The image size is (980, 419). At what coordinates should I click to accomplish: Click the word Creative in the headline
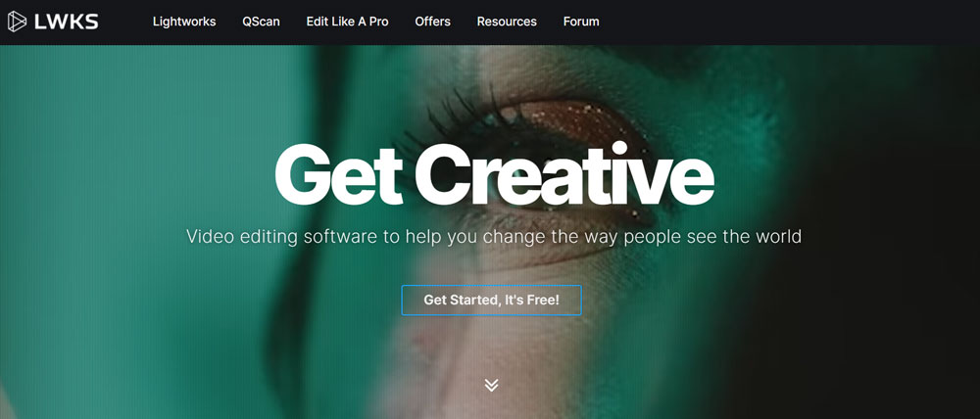coord(564,174)
